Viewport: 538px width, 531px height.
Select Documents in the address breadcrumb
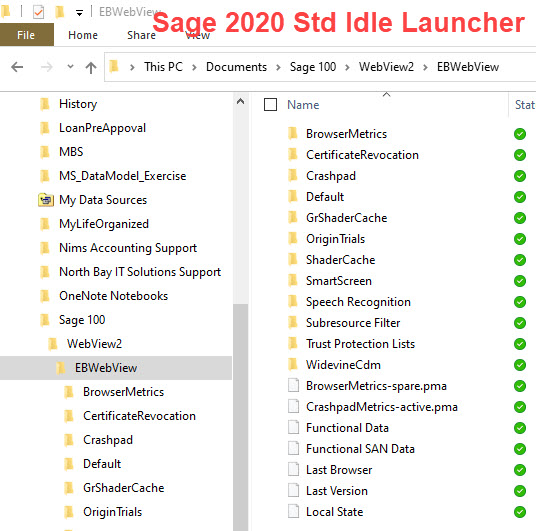[236, 67]
